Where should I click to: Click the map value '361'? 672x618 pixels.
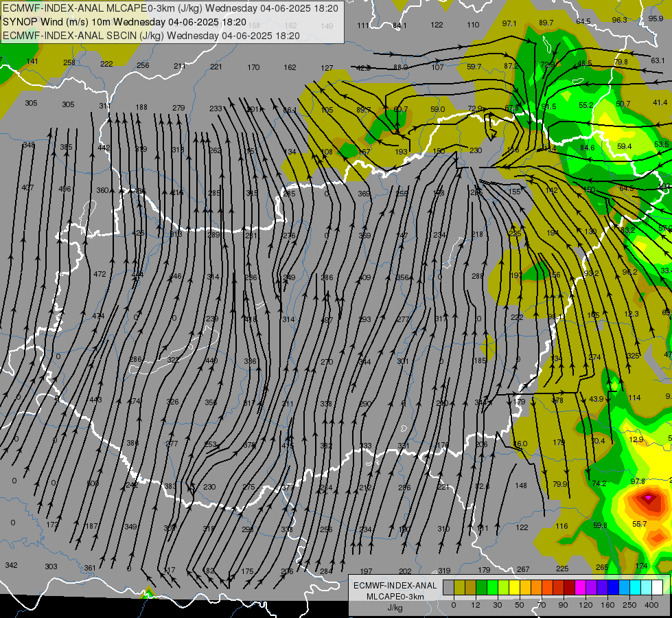[x=90, y=568]
